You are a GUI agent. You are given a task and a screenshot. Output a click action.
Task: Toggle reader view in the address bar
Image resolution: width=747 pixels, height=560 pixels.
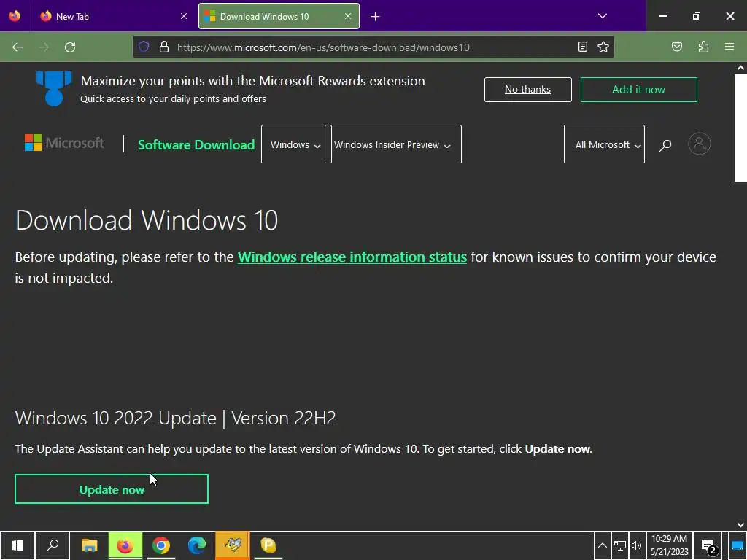pos(583,47)
